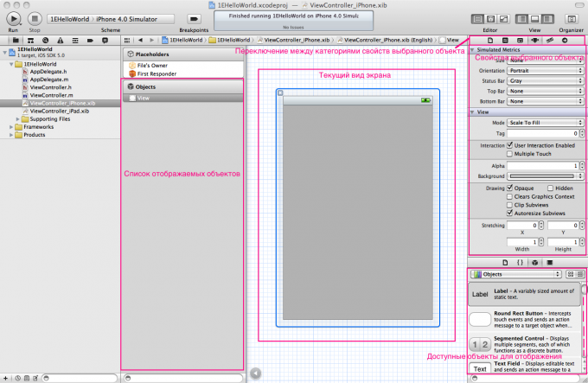The height and width of the screenshot is (383, 588).
Task: Show the Log navigator
Action: [x=105, y=40]
